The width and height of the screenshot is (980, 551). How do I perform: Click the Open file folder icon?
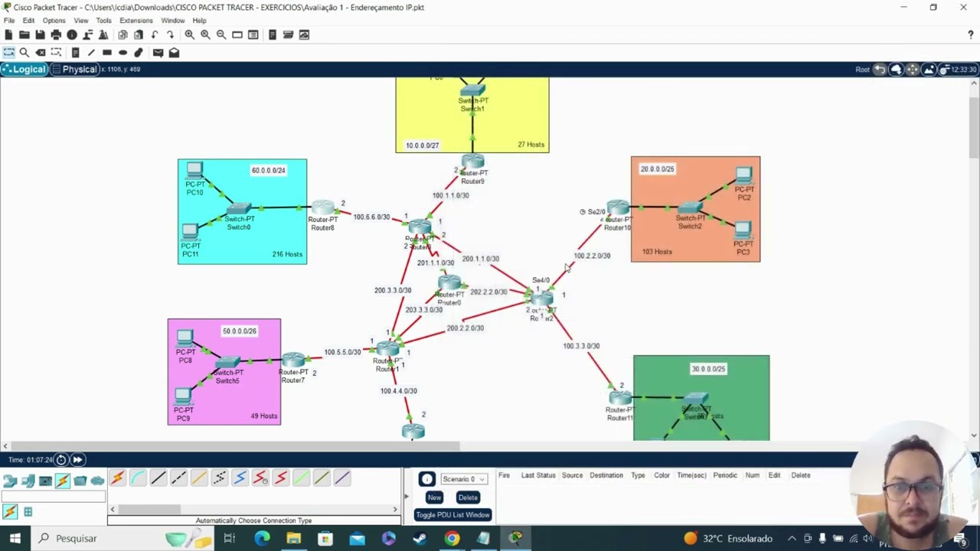point(24,34)
